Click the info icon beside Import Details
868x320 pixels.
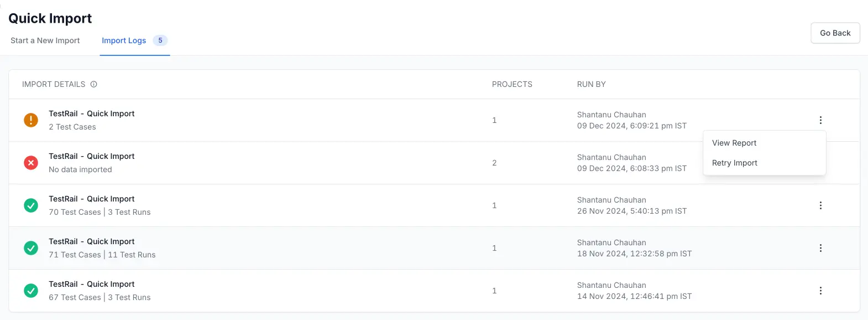click(94, 84)
